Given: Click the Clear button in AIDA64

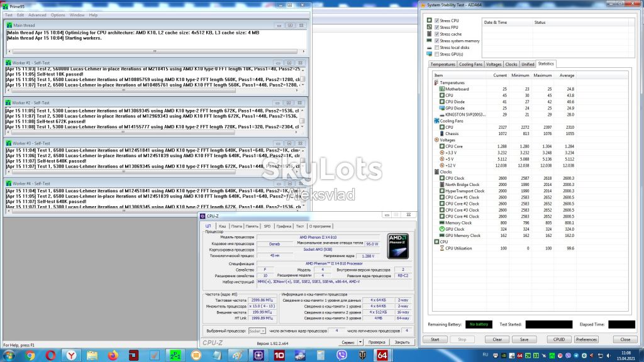Looking at the screenshot, I should 497,339.
